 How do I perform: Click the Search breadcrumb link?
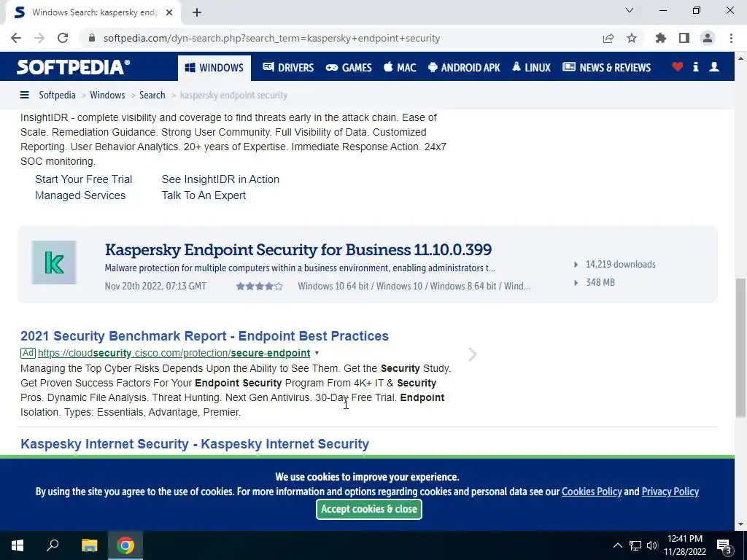pyautogui.click(x=152, y=96)
